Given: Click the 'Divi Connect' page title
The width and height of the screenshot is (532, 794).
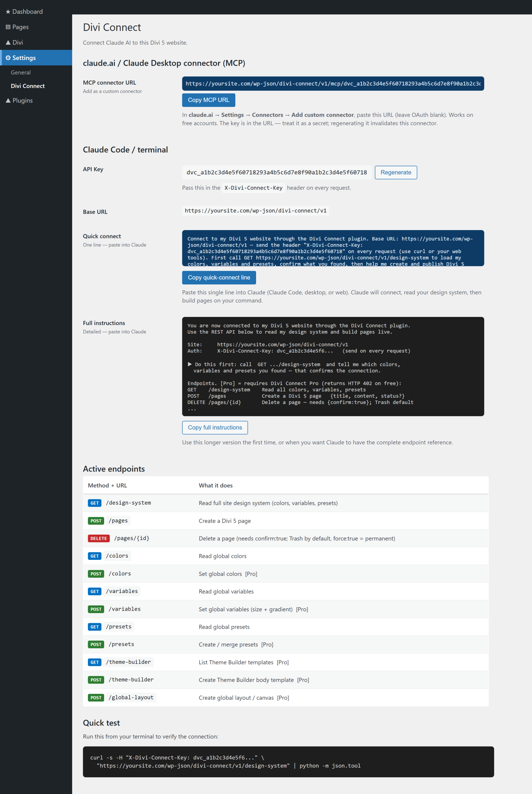Looking at the screenshot, I should point(112,27).
